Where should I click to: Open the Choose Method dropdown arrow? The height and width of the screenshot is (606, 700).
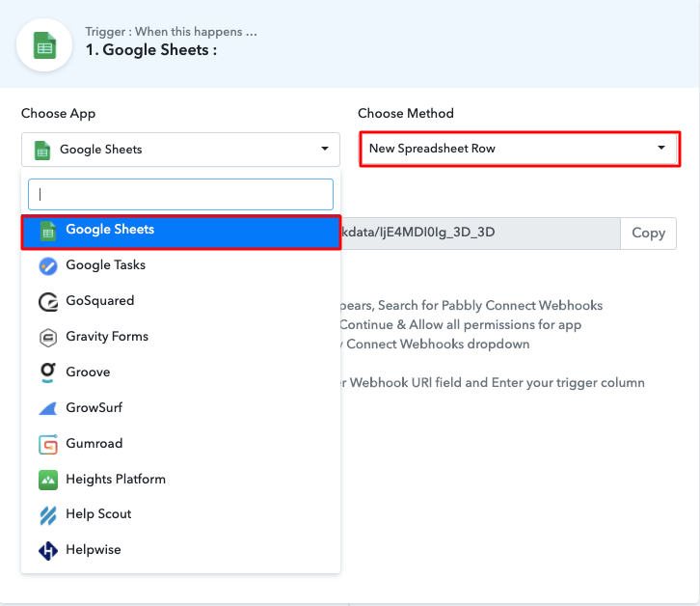point(661,148)
